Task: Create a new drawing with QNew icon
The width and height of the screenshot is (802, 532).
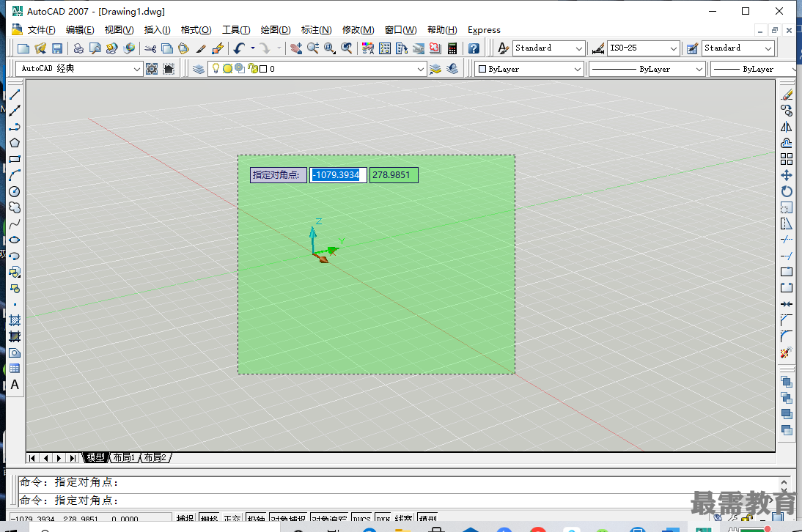Action: coord(23,48)
